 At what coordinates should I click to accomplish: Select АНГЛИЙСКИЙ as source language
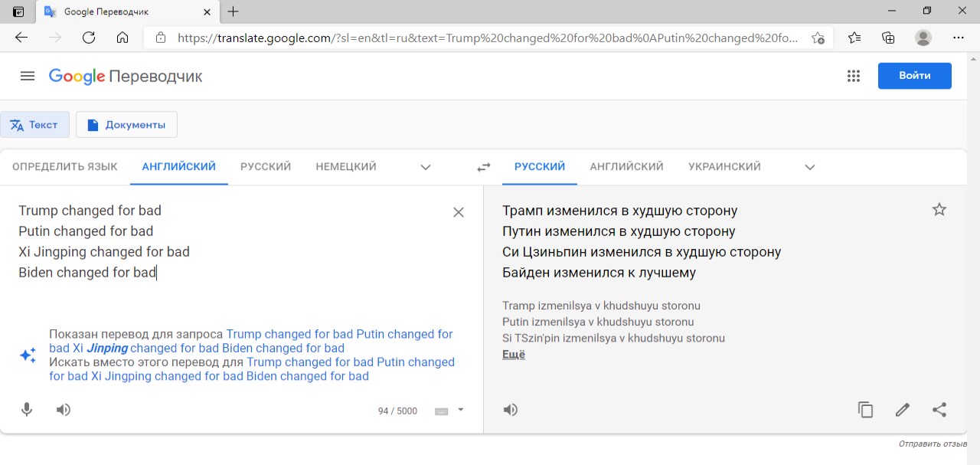179,167
